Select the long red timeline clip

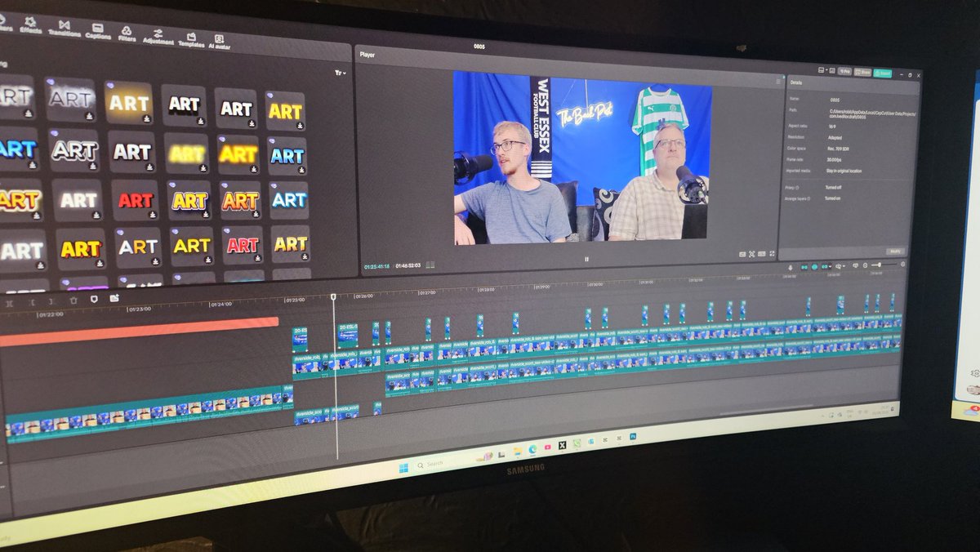pyautogui.click(x=139, y=330)
